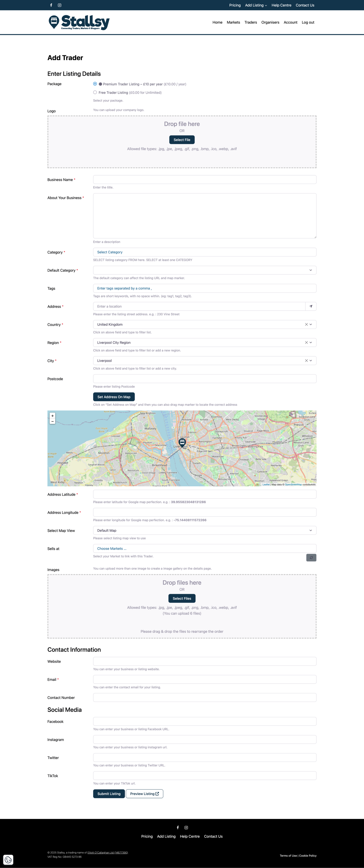Click Submit Listing button
The image size is (364, 868).
[109, 794]
